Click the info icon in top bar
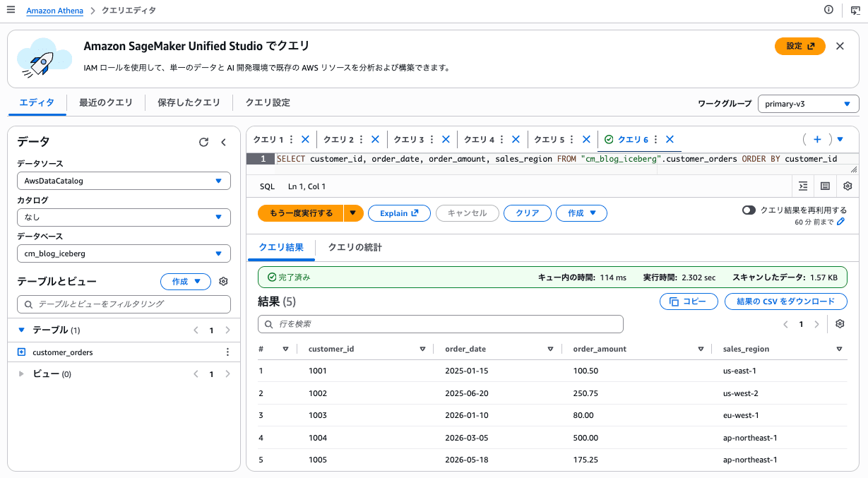This screenshot has height=478, width=868. pyautogui.click(x=829, y=10)
